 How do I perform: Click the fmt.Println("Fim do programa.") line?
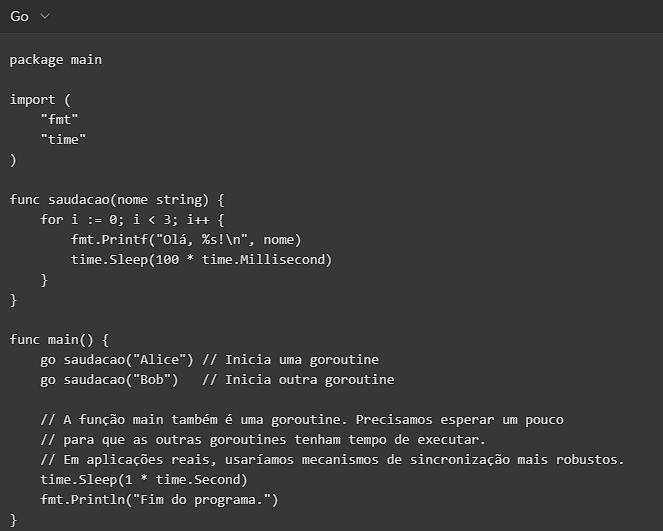159,499
